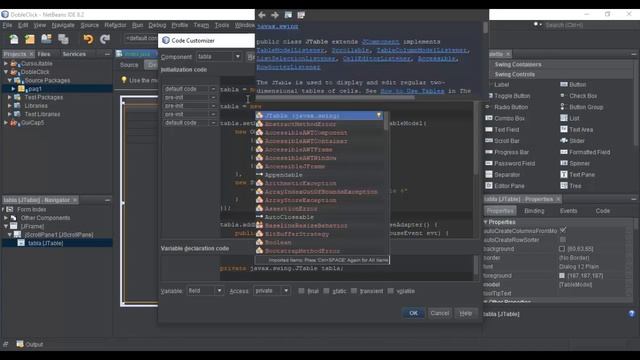Switch to the Files tab
Viewport: 640px width, 360px height.
(44, 54)
